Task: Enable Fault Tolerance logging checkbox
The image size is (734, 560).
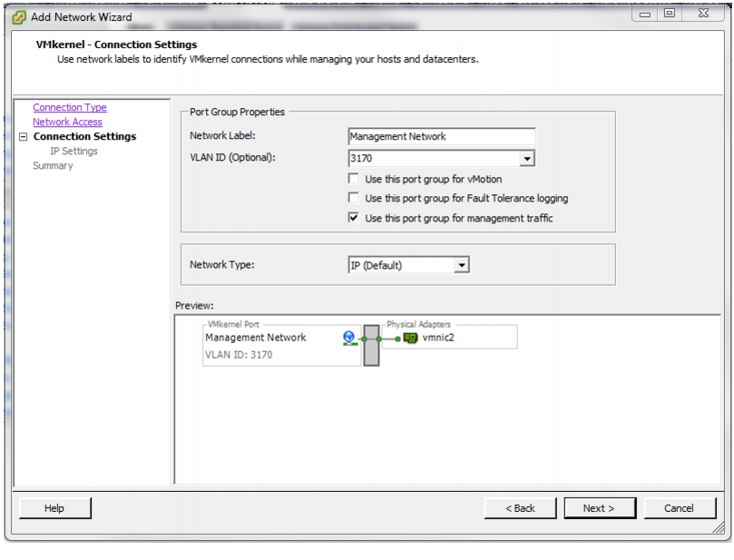Action: (354, 198)
